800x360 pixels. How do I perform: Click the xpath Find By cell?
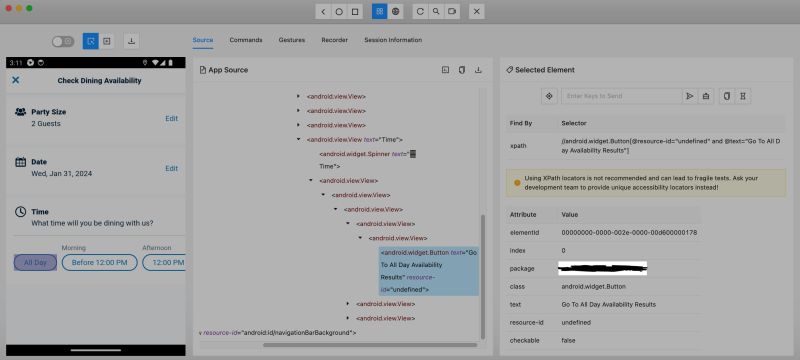point(518,146)
